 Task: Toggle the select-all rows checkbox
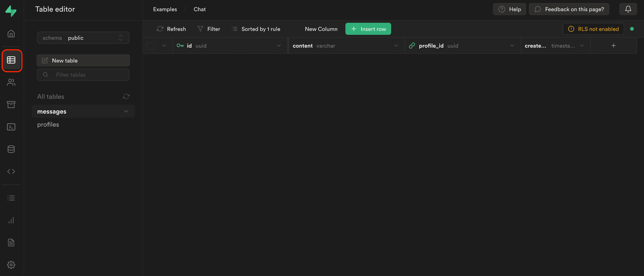click(x=151, y=46)
